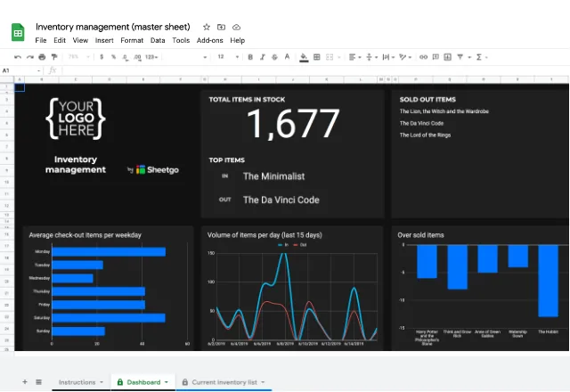Image resolution: width=570 pixels, height=392 pixels.
Task: Click 'The Da Vinci Code' top out item
Action: tap(281, 200)
